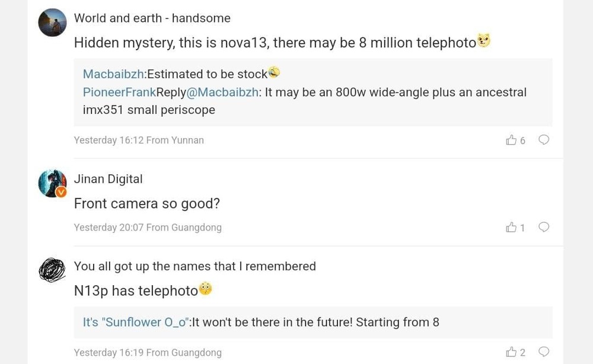Like the N13p has telephoto comment
Screen dimensions: 593x364
tap(511, 352)
